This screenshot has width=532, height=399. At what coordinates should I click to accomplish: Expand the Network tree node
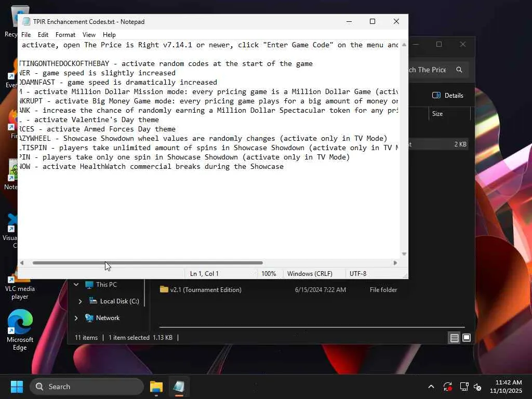pyautogui.click(x=76, y=318)
